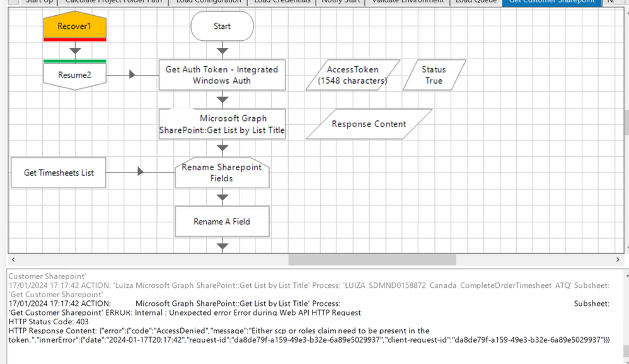Click the Rename A Field stage

[x=222, y=222]
